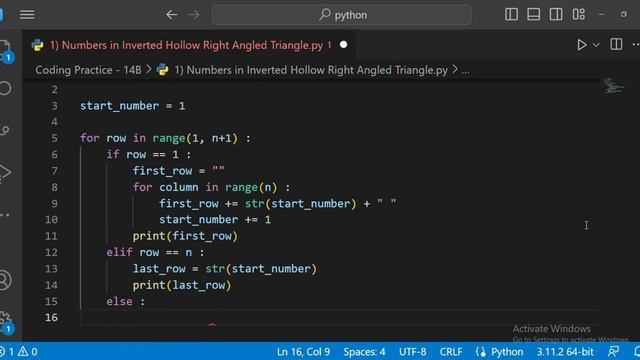Open the hamburger application menu
This screenshot has height=360, width=640.
pos(27,15)
